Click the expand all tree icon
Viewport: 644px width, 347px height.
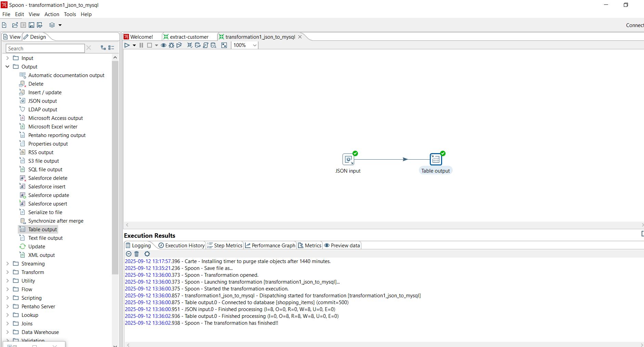pyautogui.click(x=103, y=48)
